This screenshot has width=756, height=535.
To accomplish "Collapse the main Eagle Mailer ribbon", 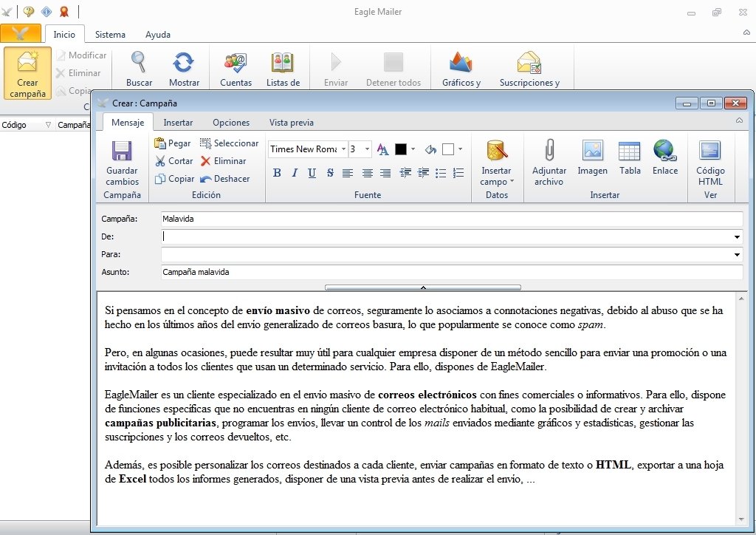I will [x=746, y=33].
